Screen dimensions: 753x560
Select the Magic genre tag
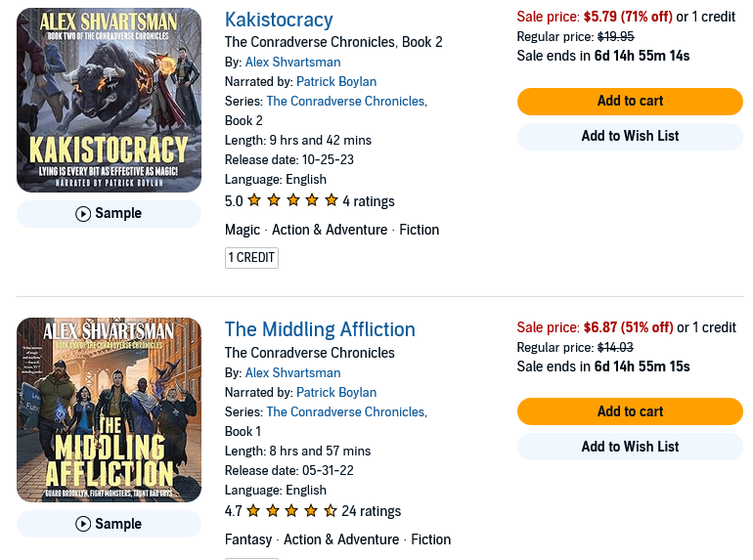(x=243, y=231)
